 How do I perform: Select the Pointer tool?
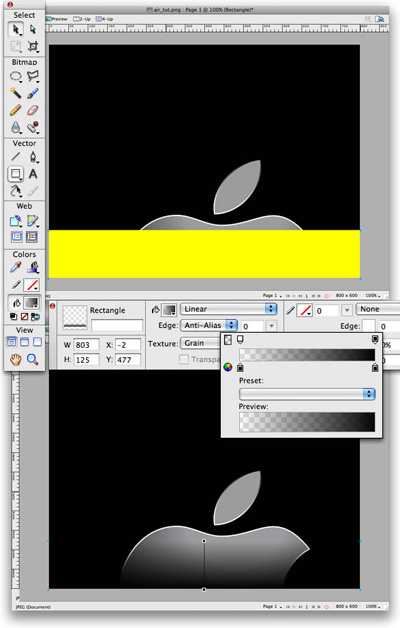click(x=16, y=29)
